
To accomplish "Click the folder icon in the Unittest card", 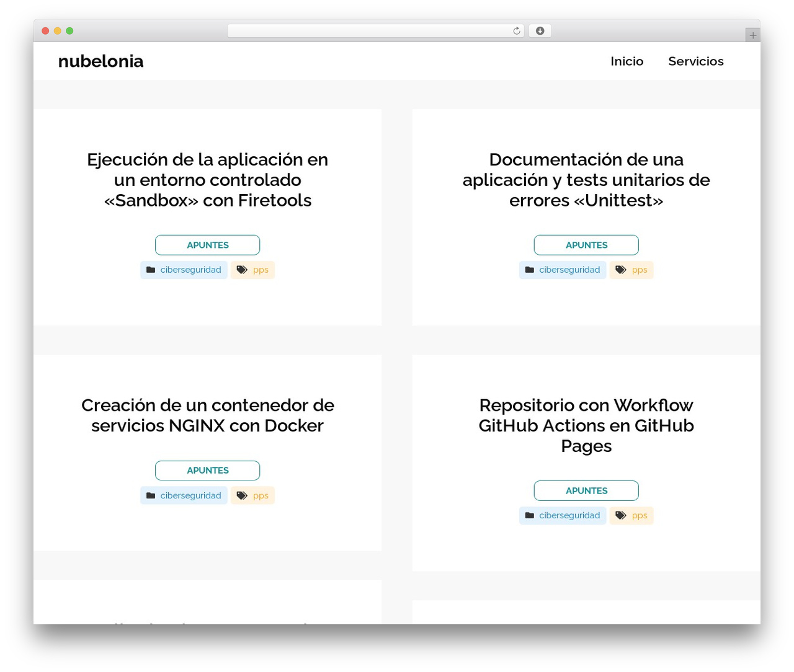I will coord(530,270).
